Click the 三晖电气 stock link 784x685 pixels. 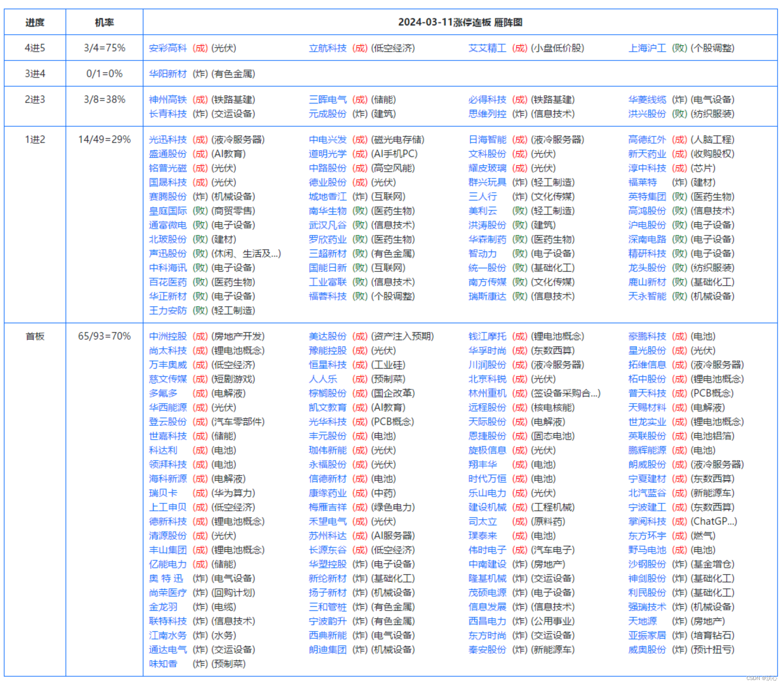328,99
